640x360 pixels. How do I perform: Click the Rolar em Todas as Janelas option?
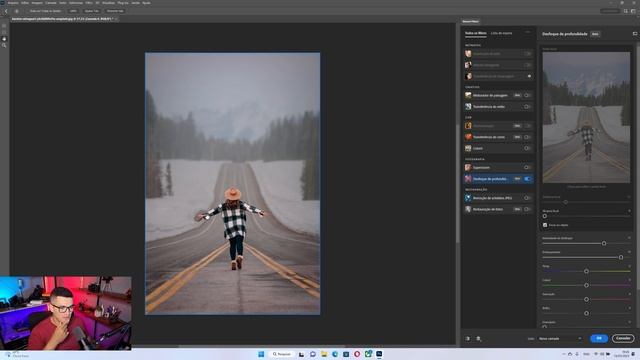pos(45,11)
